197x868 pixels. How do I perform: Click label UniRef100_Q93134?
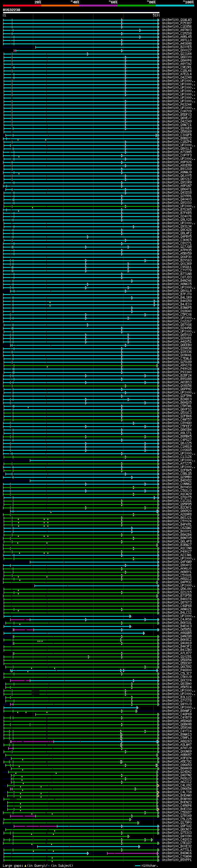click(x=177, y=226)
